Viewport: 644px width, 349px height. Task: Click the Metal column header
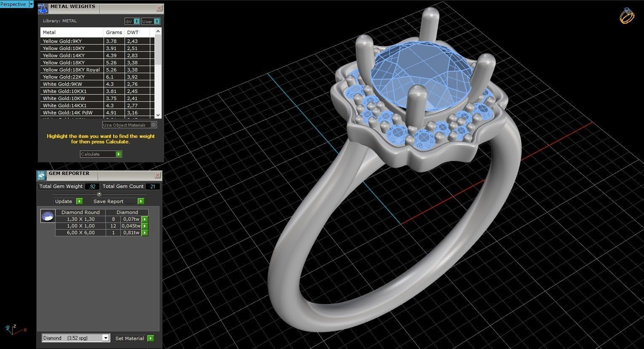point(72,32)
